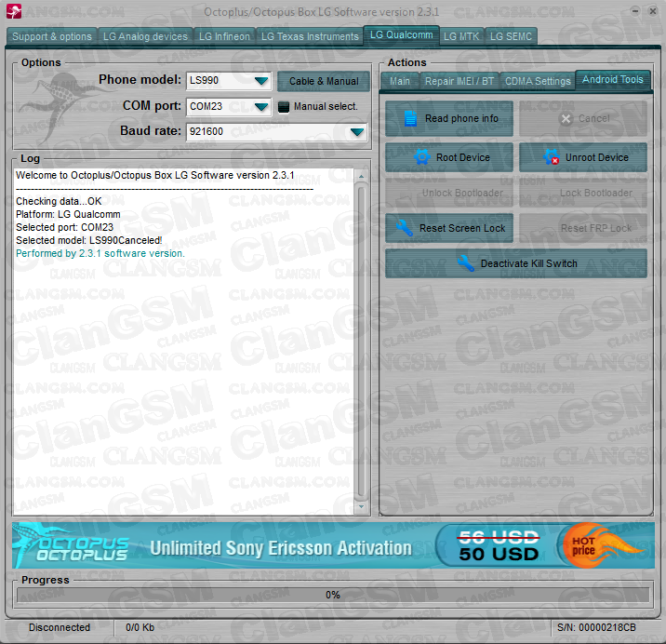Click the Disconnected status text

tap(60, 627)
